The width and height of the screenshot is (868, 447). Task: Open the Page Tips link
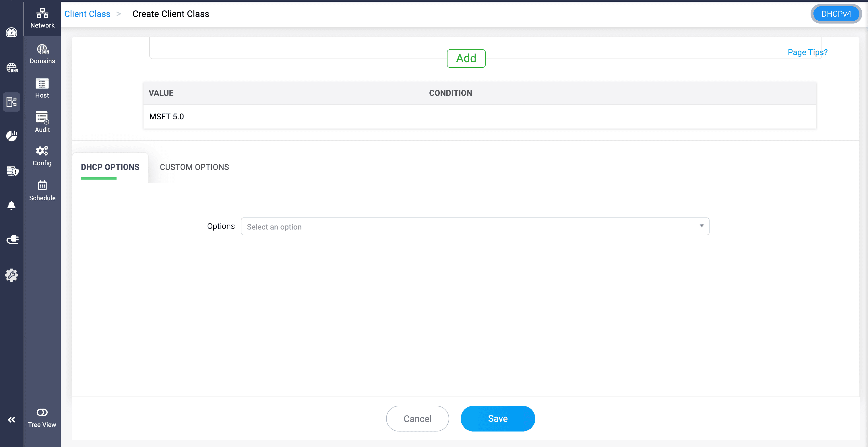[807, 52]
